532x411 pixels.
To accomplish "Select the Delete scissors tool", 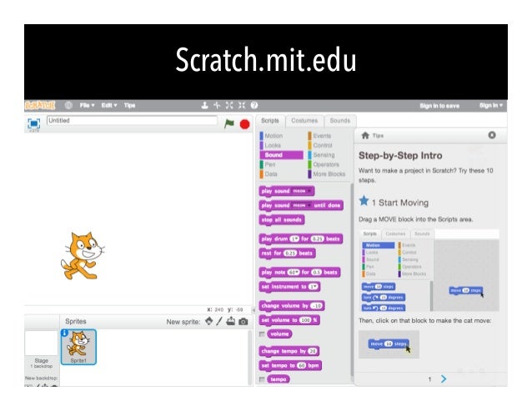I will 217,106.
